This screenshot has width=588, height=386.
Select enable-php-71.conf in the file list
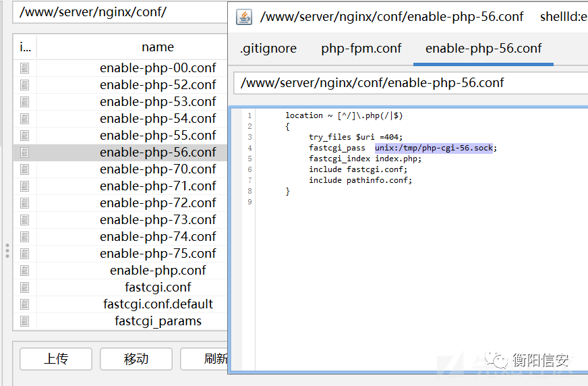158,186
